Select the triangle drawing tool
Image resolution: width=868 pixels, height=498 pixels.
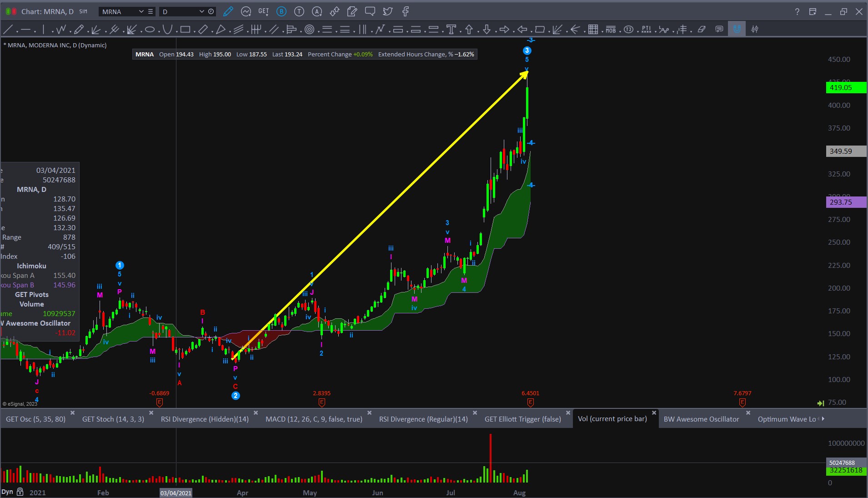click(221, 30)
